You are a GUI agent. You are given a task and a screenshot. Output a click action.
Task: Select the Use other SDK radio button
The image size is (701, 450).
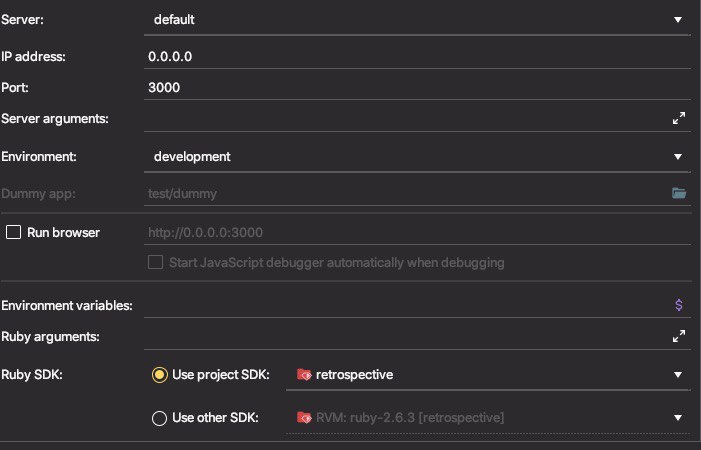pos(160,418)
